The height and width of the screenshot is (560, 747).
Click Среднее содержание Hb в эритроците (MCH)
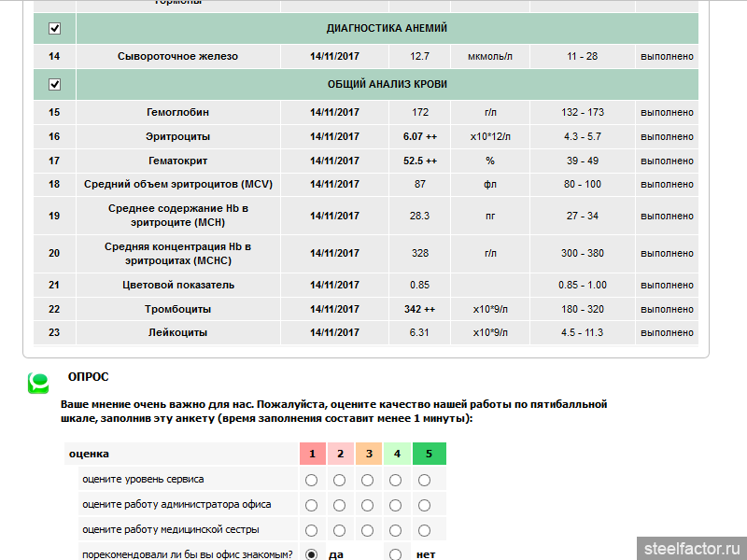tap(177, 216)
